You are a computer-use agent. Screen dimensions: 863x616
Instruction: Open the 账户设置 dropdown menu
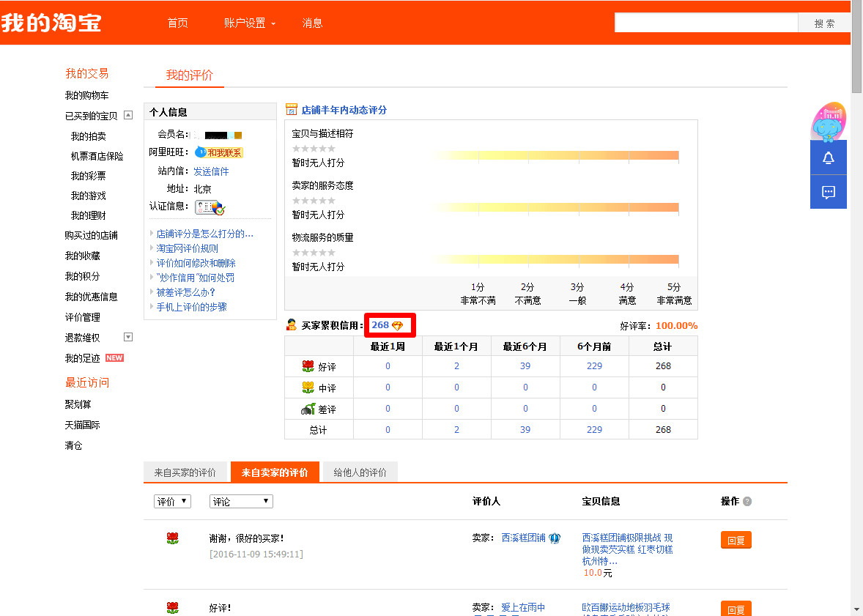[x=249, y=23]
